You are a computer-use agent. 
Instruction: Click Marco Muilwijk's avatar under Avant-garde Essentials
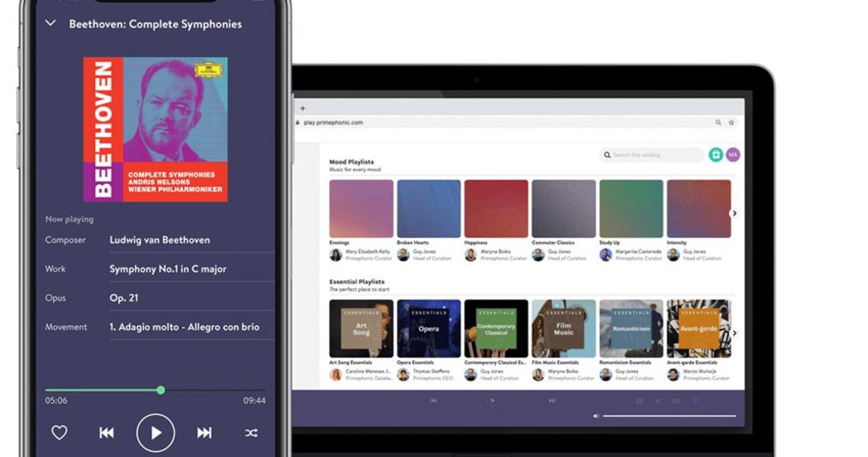(x=673, y=375)
